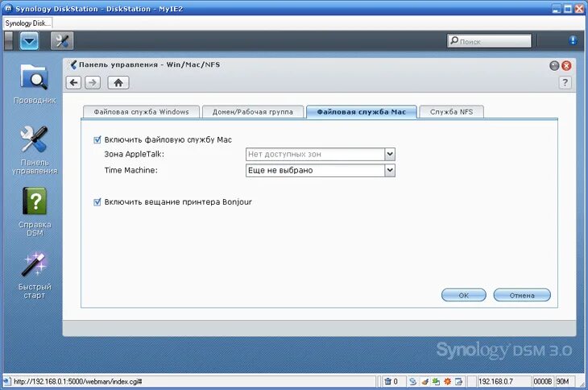This screenshot has width=588, height=390.
Task: Click the MyIE2 app icon in title bar
Action: [x=8, y=8]
